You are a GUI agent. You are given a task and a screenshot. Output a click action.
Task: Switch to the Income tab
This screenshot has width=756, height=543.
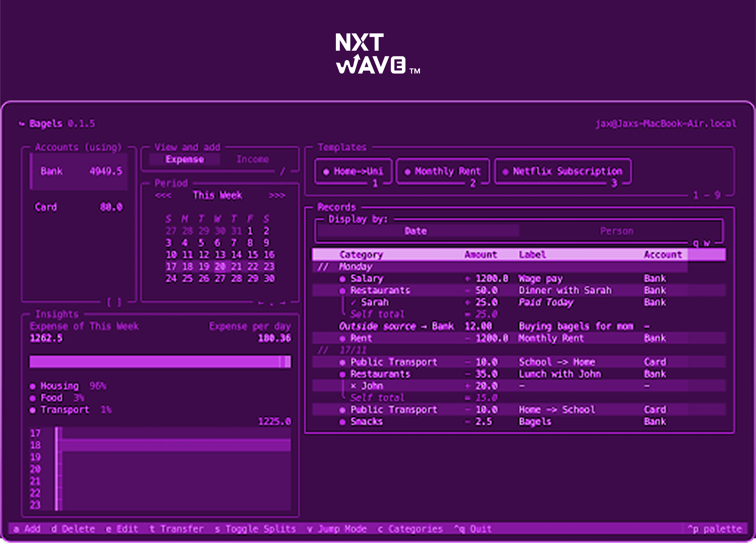click(x=253, y=159)
